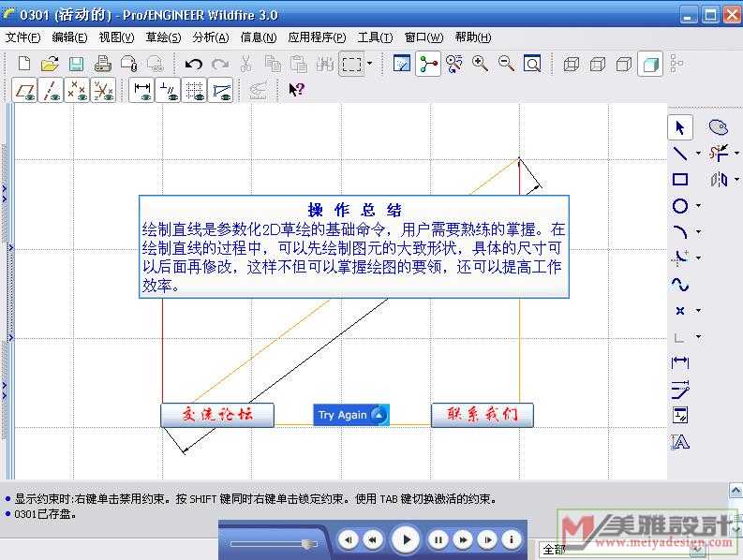Open the 文件(F) menu
This screenshot has width=743, height=560.
pos(22,37)
